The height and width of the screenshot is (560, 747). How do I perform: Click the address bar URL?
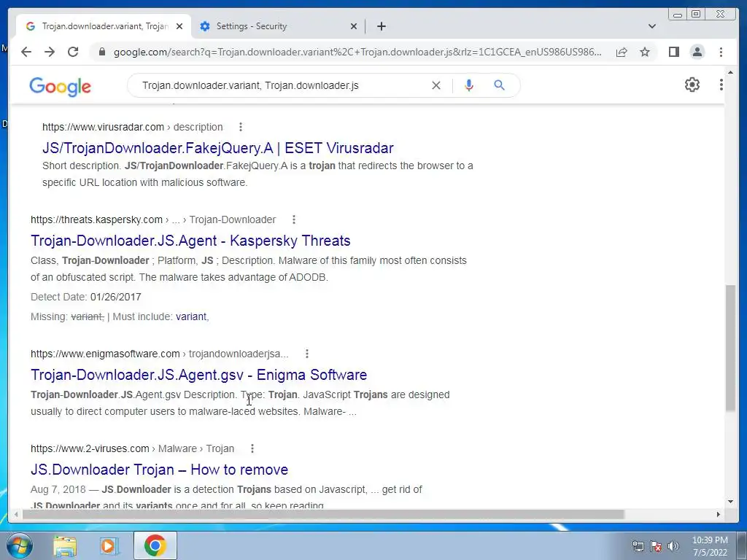coord(357,52)
